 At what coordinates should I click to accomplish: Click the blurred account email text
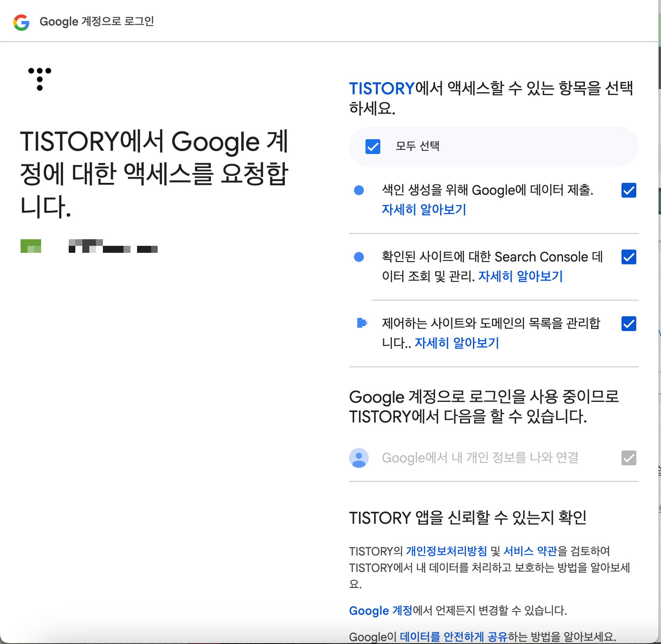pyautogui.click(x=113, y=246)
